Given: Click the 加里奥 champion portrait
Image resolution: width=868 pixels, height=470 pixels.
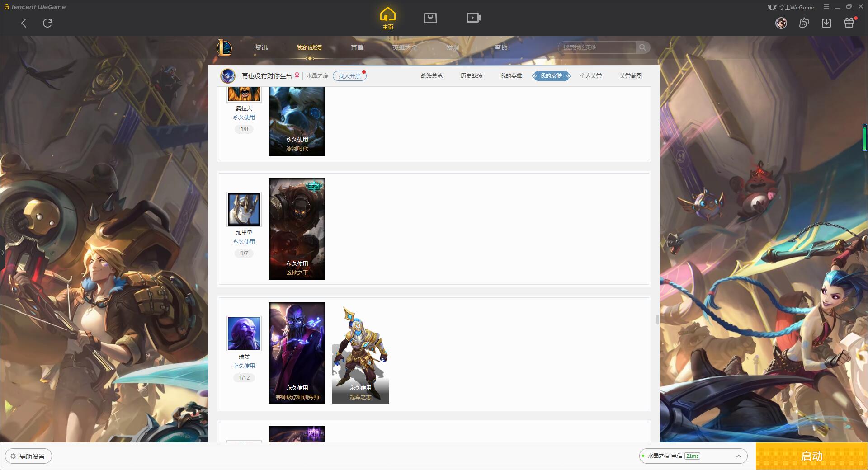Looking at the screenshot, I should pyautogui.click(x=244, y=209).
